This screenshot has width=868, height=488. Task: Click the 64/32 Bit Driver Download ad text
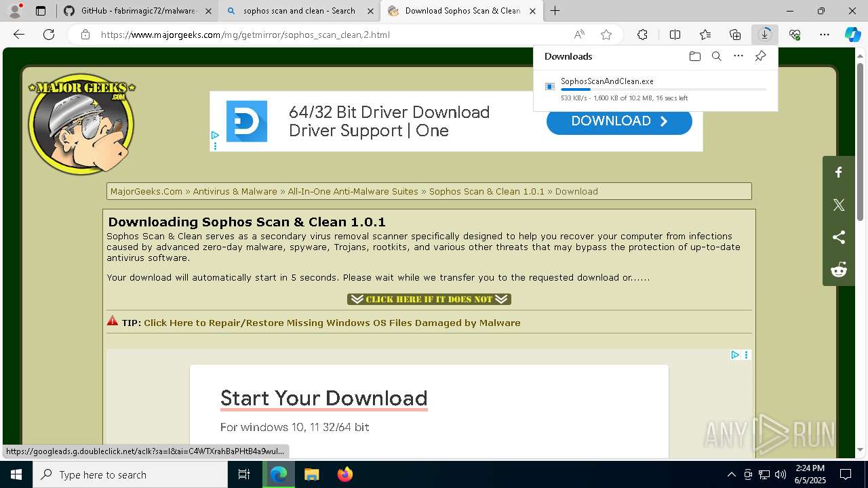[x=389, y=121]
